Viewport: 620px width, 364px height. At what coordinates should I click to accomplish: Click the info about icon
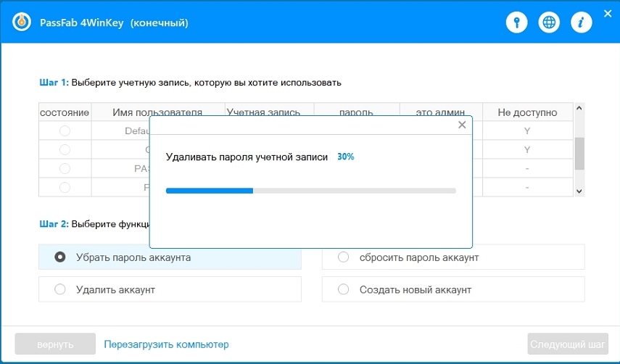click(x=581, y=22)
